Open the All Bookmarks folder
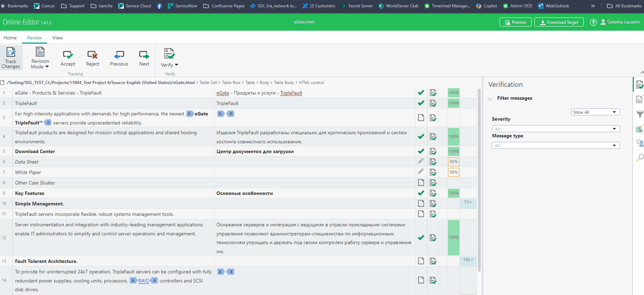Screen dimensions: 644x295 [624, 6]
